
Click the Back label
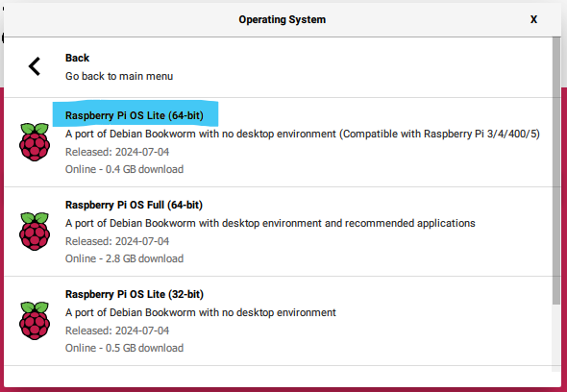pyautogui.click(x=78, y=58)
